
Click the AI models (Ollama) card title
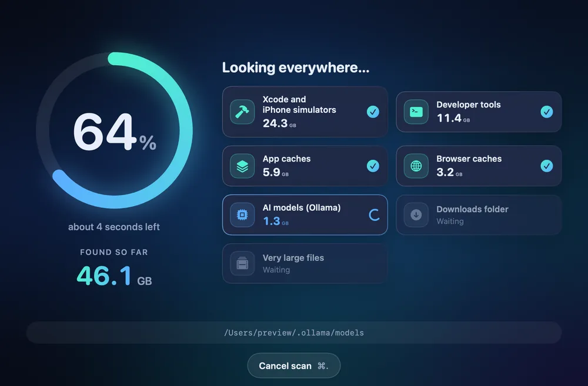(302, 207)
